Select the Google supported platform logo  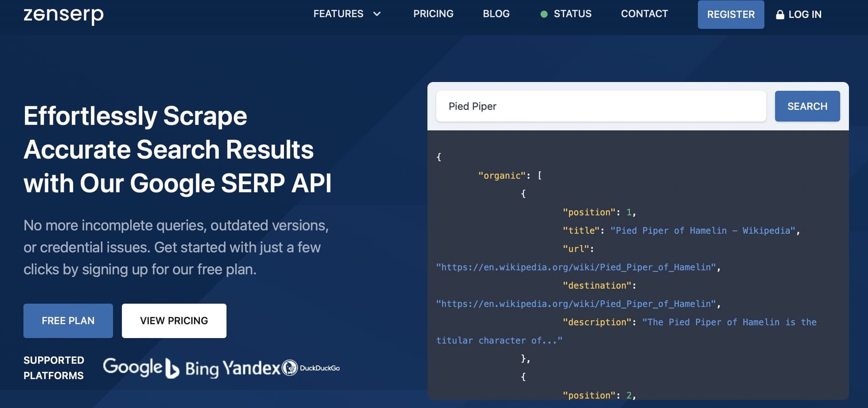coord(132,367)
